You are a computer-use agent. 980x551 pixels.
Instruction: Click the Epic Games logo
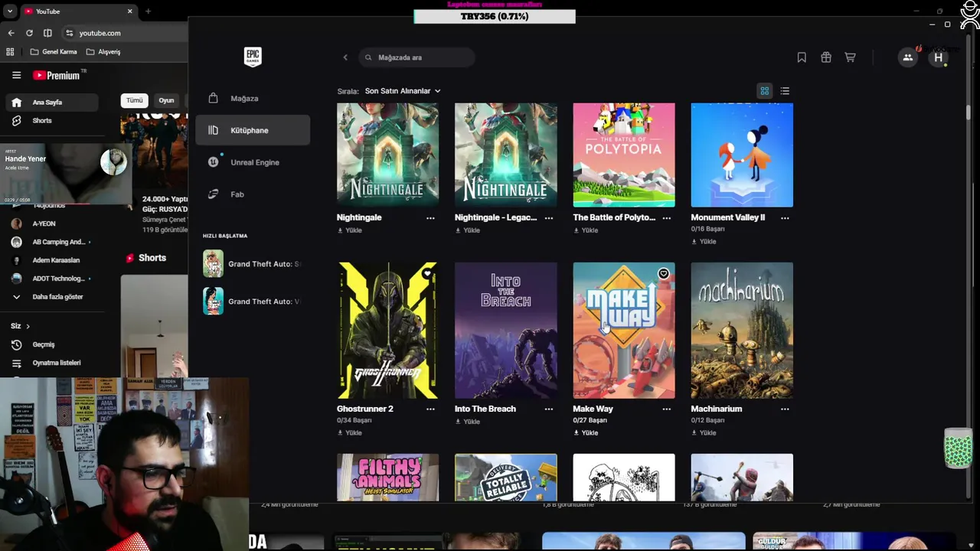click(x=253, y=57)
